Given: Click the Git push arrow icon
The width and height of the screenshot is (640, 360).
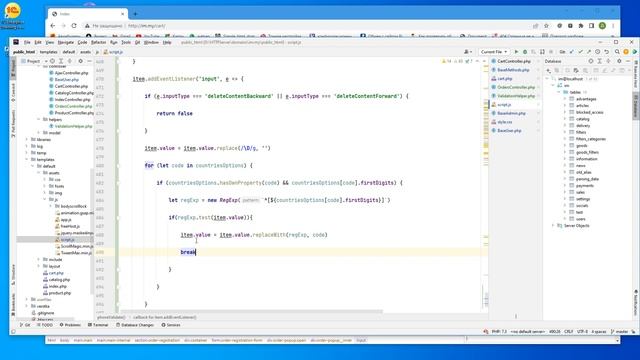Looking at the screenshot, I should (x=589, y=52).
